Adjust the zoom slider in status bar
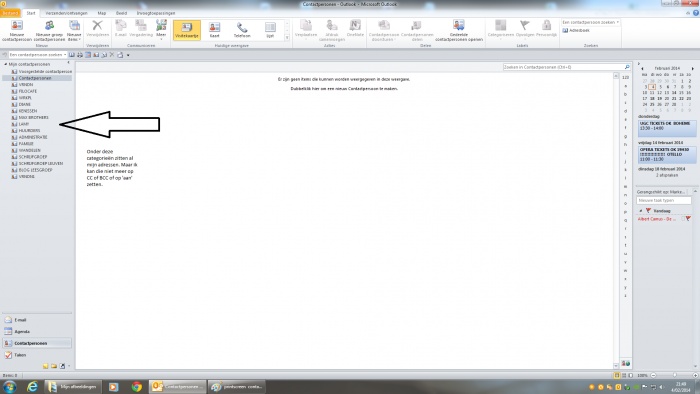The height and width of the screenshot is (394, 700). pyautogui.click(x=674, y=375)
